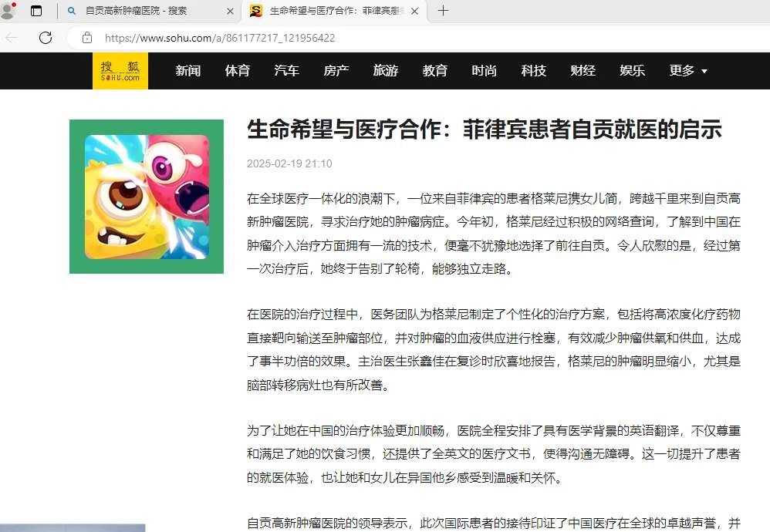The width and height of the screenshot is (770, 532).
Task: Open the 教育 section
Action: [x=434, y=71]
